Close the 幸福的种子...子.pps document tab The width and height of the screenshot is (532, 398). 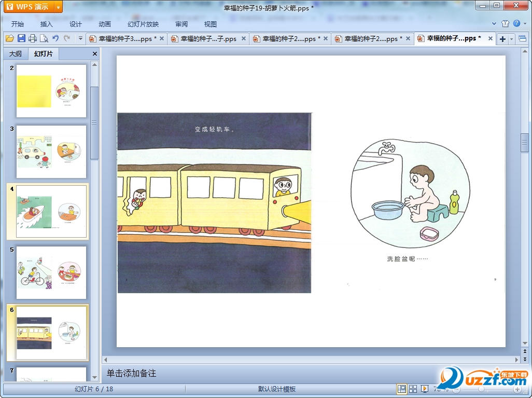pos(244,38)
